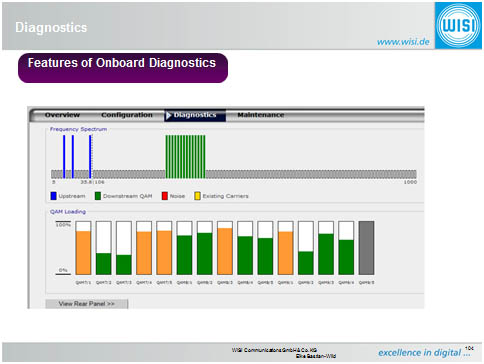Click the QAM8:4 green loading bar

[x=245, y=255]
